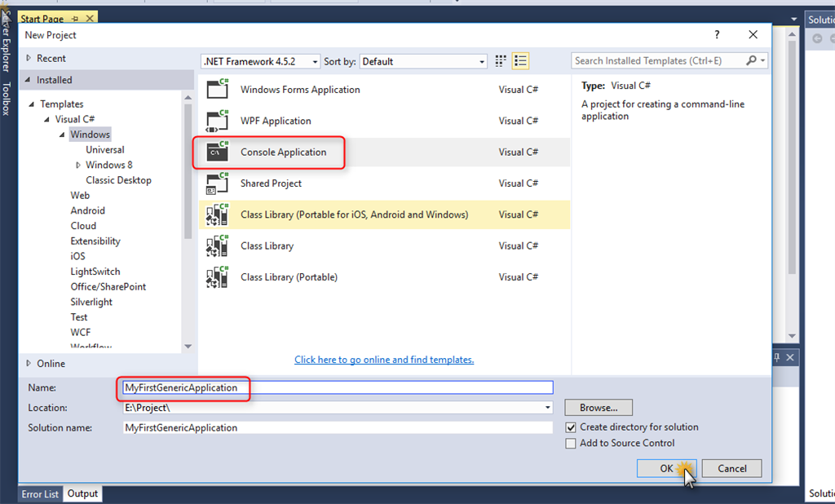Open search options dropdown arrow
Screen dimensions: 835x504
[x=763, y=60]
